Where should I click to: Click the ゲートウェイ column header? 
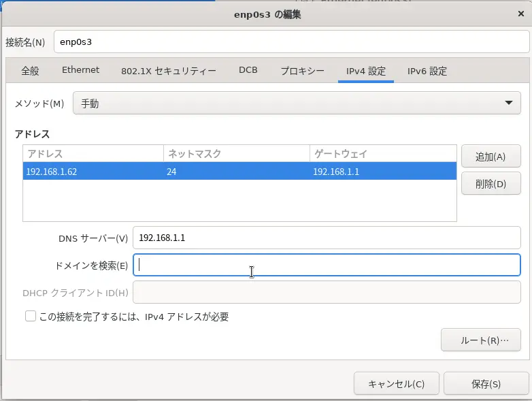[x=383, y=153]
